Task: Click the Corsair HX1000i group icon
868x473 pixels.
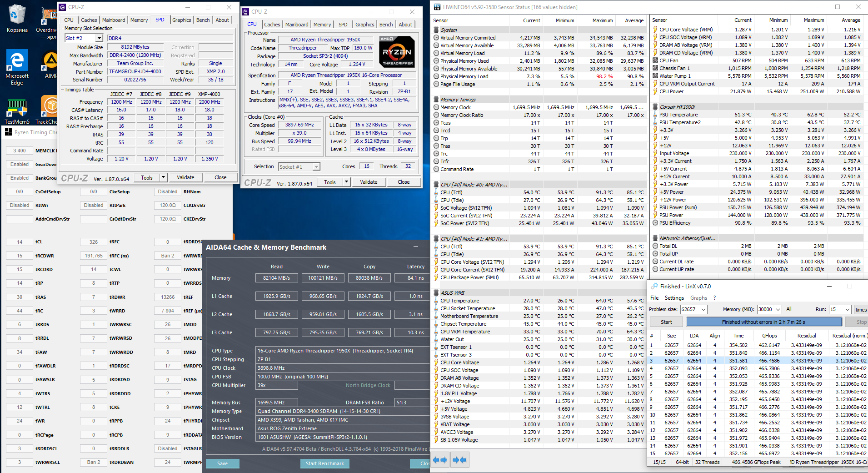Action: point(655,106)
